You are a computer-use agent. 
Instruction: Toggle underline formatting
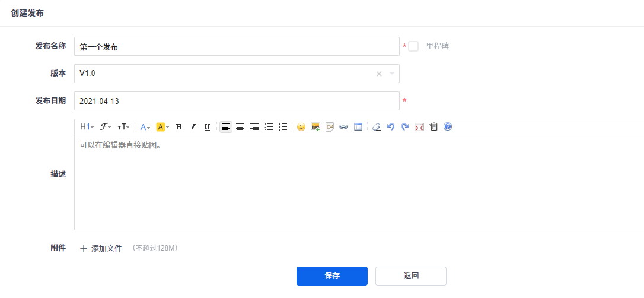click(x=208, y=127)
